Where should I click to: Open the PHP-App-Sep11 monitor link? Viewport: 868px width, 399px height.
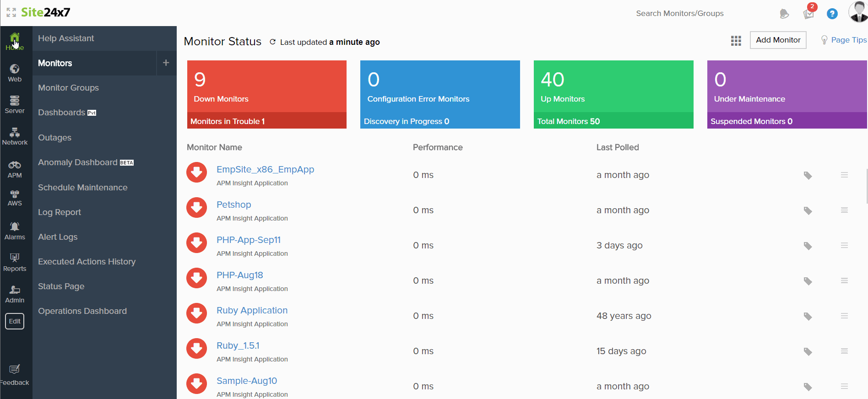tap(248, 240)
